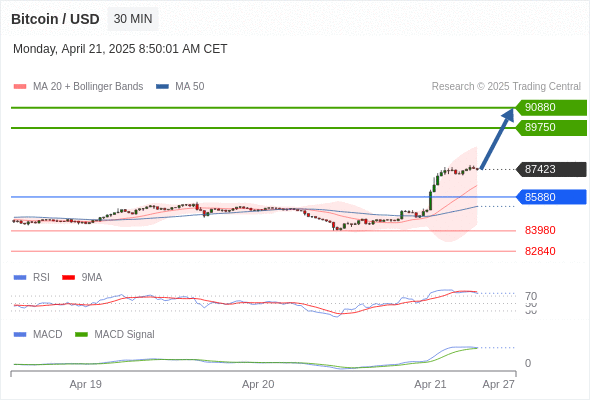Click the 82840 support level label
The image size is (590, 400).
(x=540, y=251)
